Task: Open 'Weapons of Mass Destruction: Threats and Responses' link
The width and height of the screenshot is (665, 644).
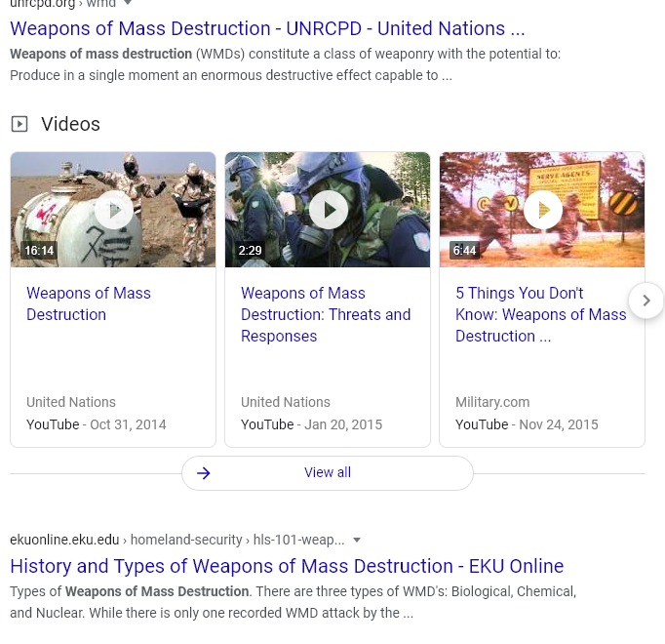Action: pyautogui.click(x=326, y=314)
